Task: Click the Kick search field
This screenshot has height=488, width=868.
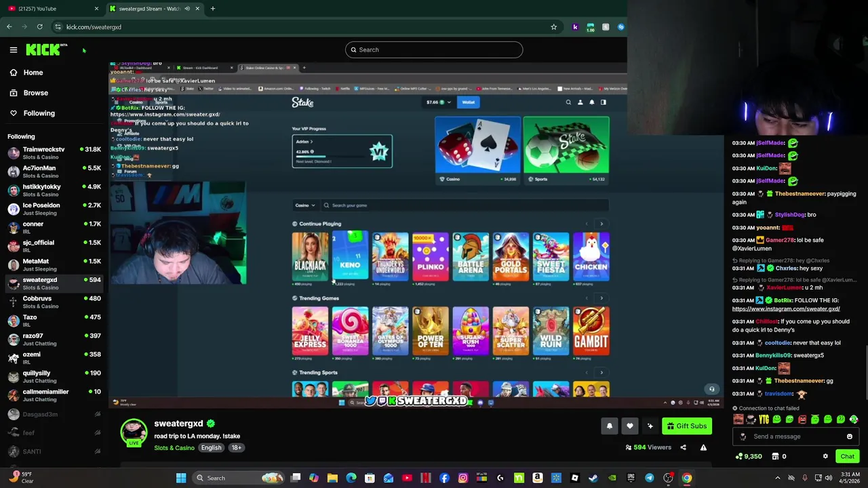Action: 434,49
